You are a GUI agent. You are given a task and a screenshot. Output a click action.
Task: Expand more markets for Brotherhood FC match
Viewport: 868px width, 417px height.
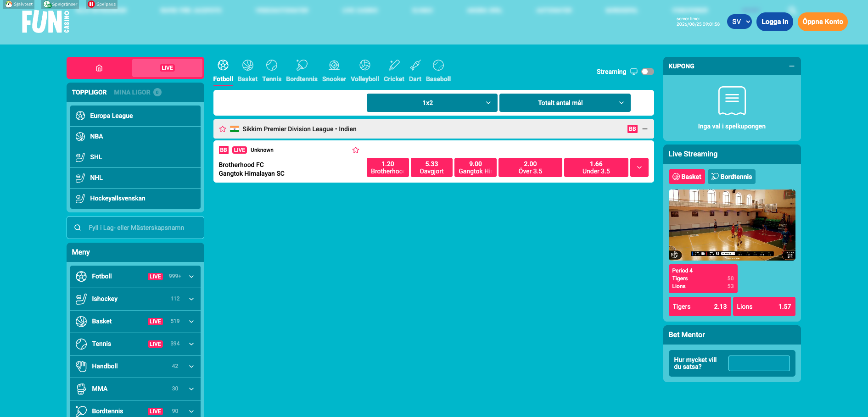[639, 167]
